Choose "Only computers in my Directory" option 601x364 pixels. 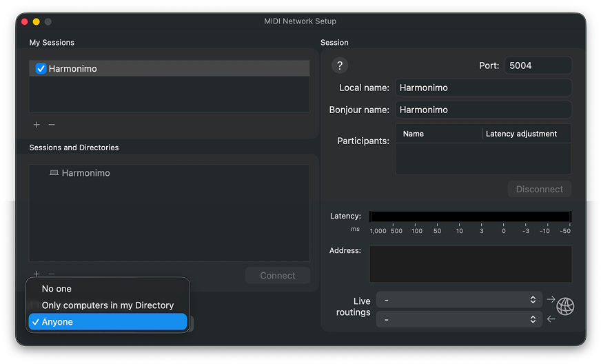click(108, 305)
